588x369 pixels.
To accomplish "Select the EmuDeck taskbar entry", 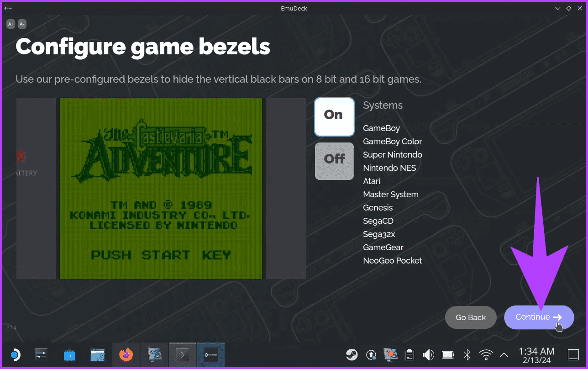I will [x=211, y=355].
